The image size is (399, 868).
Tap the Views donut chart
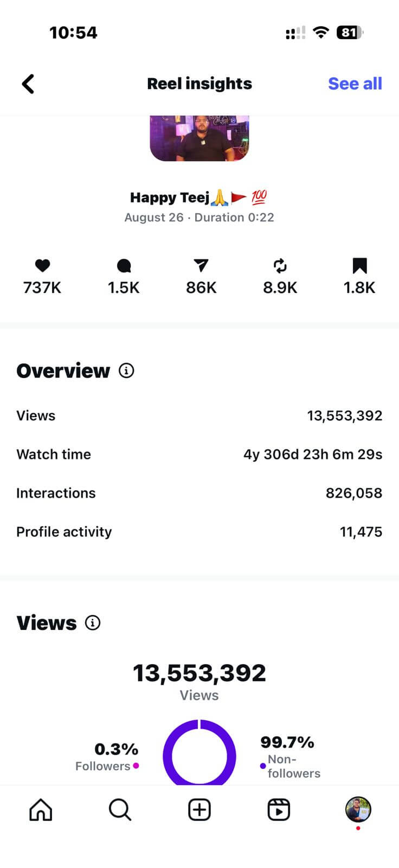click(x=200, y=754)
